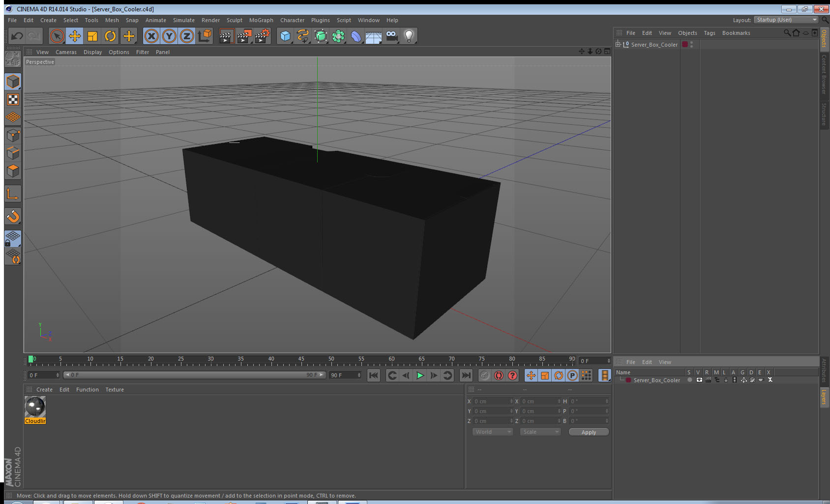Screen dimensions: 830x504
Task: Activate the Scale tool in top toolbar
Action: (92, 36)
